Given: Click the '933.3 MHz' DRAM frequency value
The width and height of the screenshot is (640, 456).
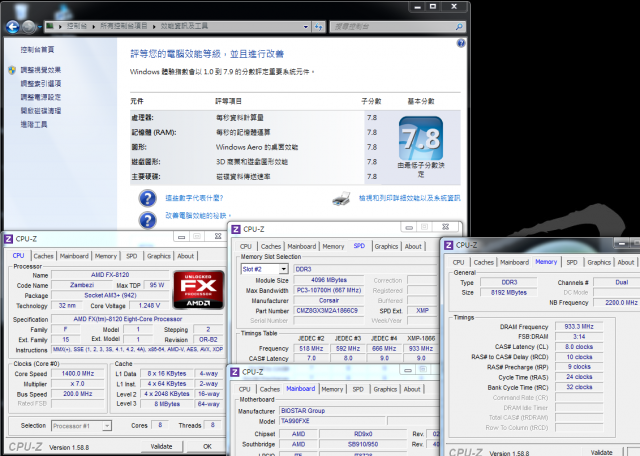Looking at the screenshot, I should [x=579, y=327].
